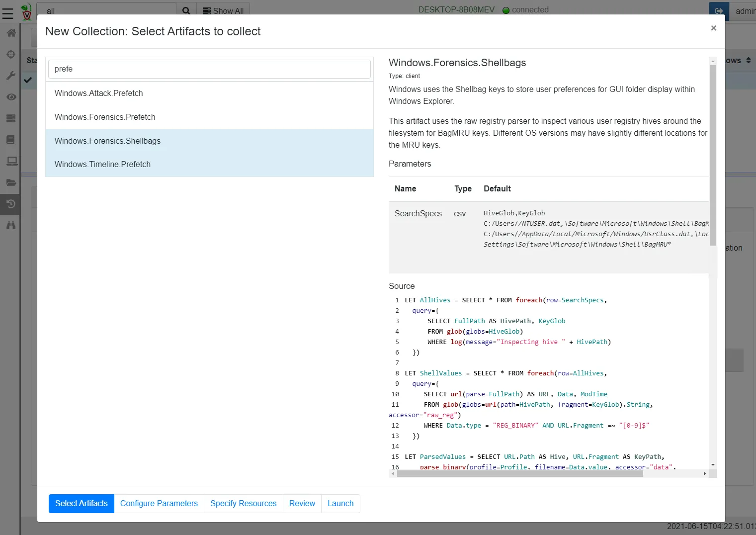Open Host Information laptop icon
Image resolution: width=756 pixels, height=535 pixels.
10,161
